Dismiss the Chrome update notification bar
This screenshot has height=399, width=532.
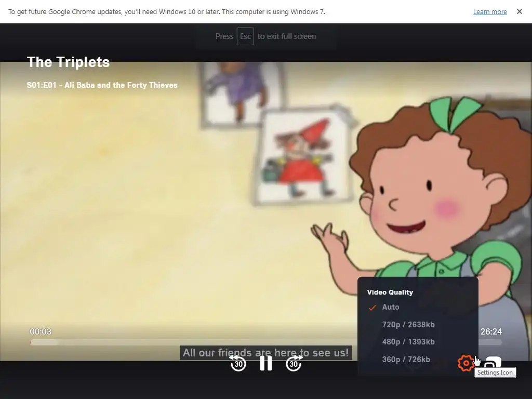click(x=520, y=11)
